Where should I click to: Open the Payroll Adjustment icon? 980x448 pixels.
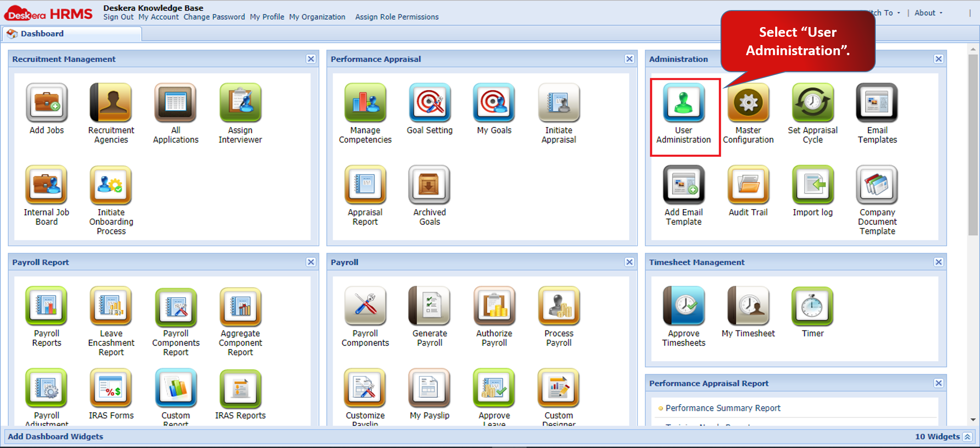point(46,388)
